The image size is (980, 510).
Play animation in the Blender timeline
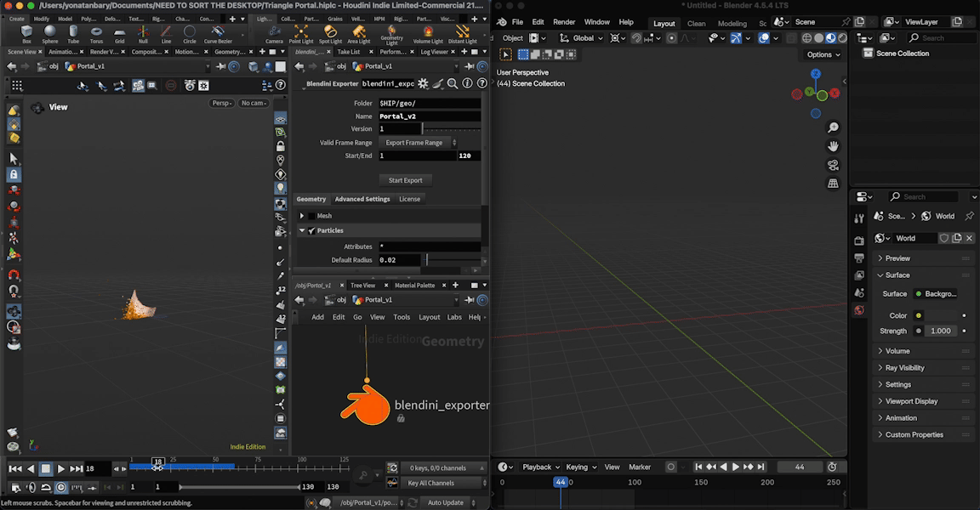click(736, 467)
